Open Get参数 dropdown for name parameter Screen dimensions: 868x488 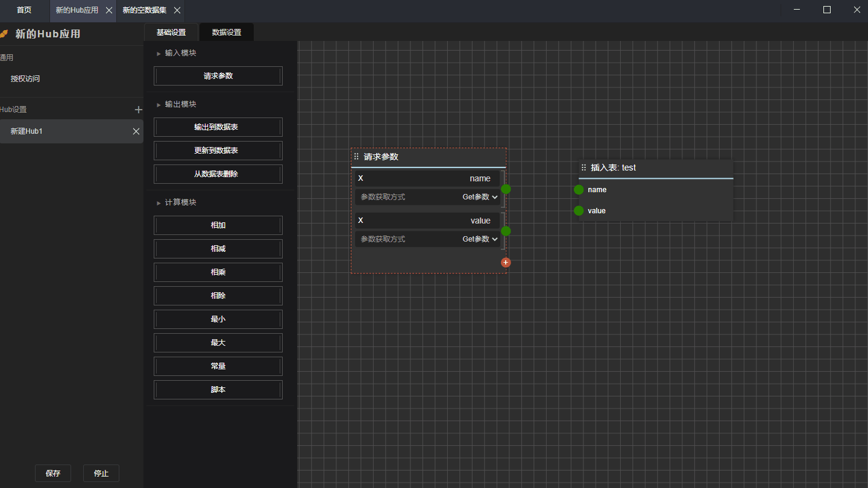480,197
